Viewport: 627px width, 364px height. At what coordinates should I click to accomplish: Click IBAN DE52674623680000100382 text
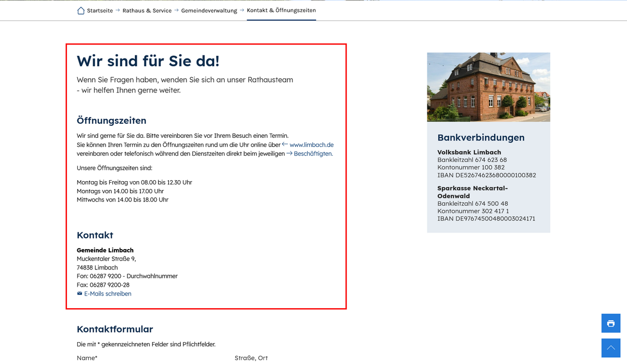486,175
